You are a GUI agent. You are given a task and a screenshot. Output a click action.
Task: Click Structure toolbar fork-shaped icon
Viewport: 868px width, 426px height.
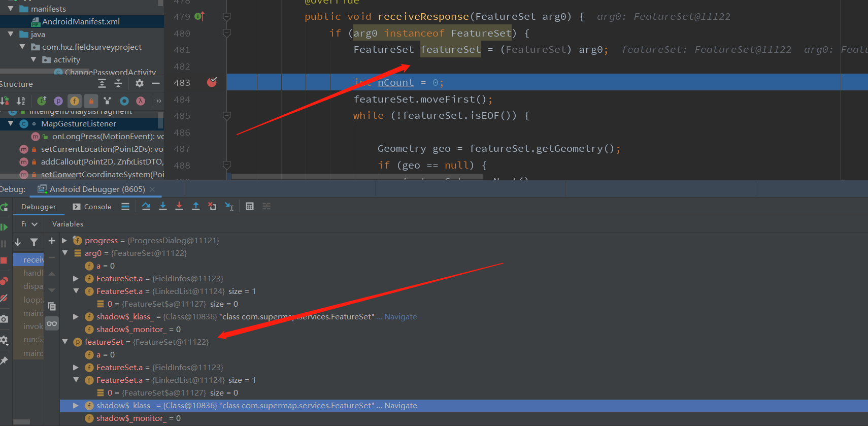tap(107, 101)
